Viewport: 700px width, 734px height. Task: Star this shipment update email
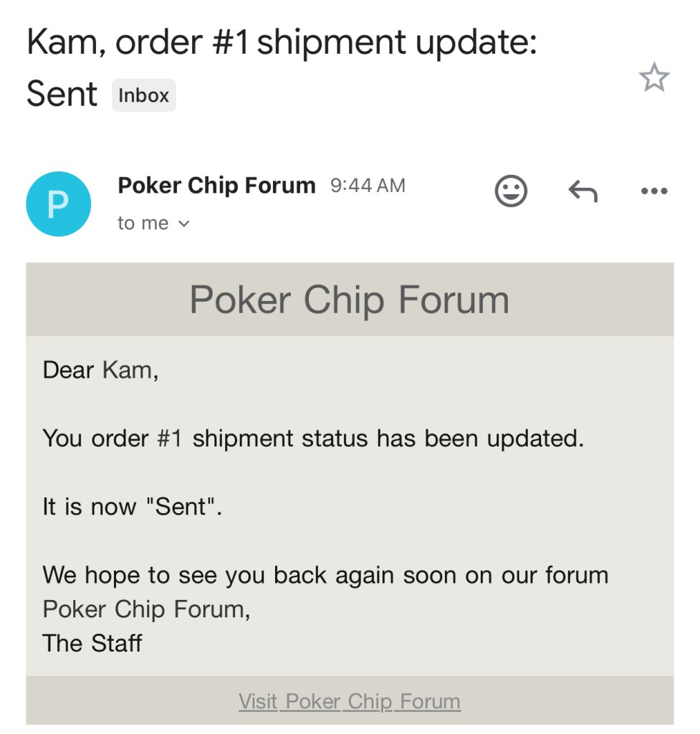click(x=653, y=77)
